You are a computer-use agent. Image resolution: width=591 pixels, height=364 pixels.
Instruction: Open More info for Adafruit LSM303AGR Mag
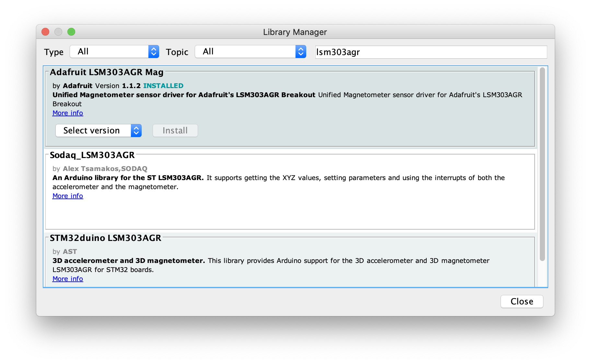click(x=67, y=113)
